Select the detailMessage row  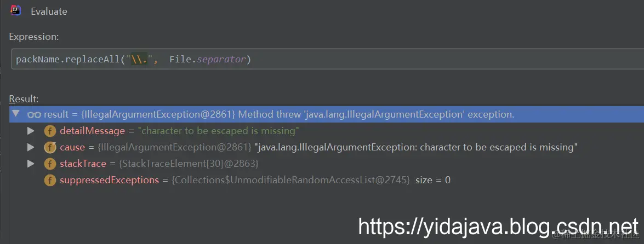[327, 131]
